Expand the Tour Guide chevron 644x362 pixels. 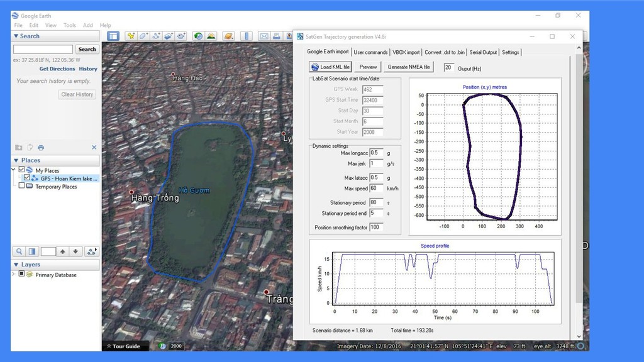click(x=109, y=346)
